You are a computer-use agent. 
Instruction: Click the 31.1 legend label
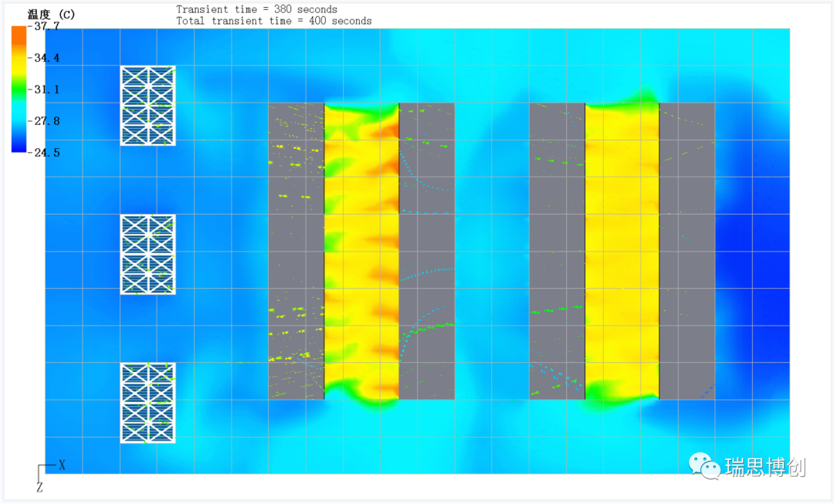[x=46, y=90]
